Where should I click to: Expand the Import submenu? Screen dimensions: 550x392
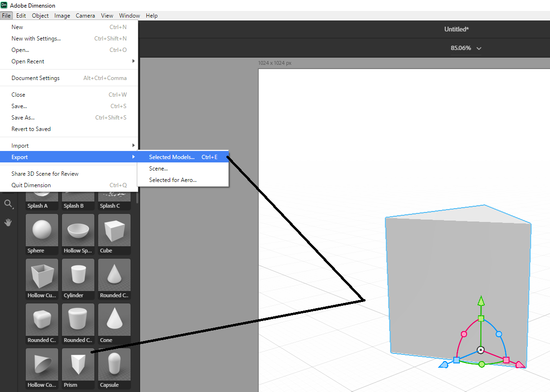tap(19, 145)
